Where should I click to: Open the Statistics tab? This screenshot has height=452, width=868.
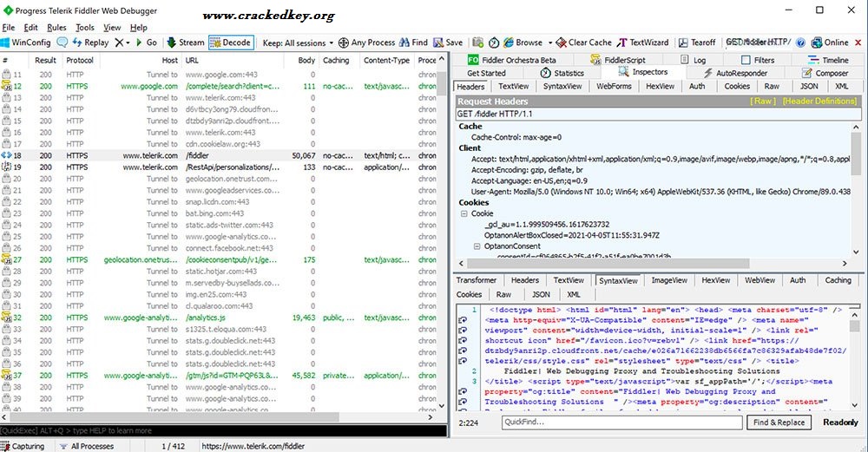tap(562, 73)
